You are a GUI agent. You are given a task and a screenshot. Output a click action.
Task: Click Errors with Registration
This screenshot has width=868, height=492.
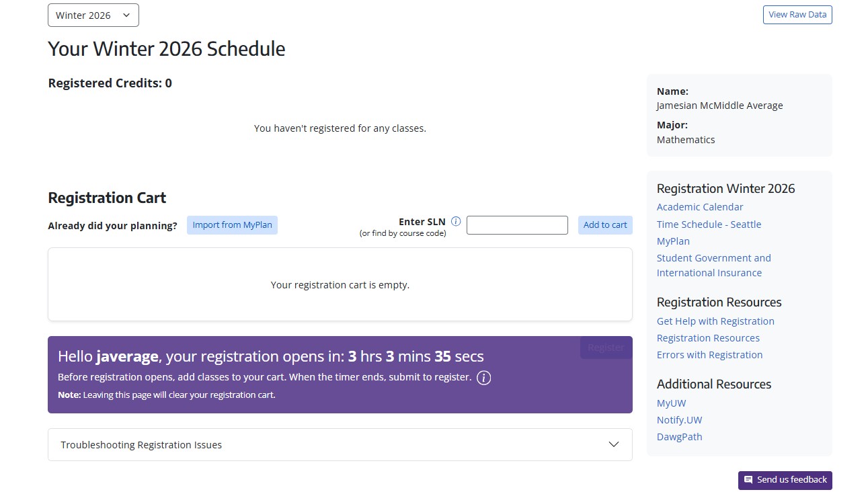pos(709,354)
